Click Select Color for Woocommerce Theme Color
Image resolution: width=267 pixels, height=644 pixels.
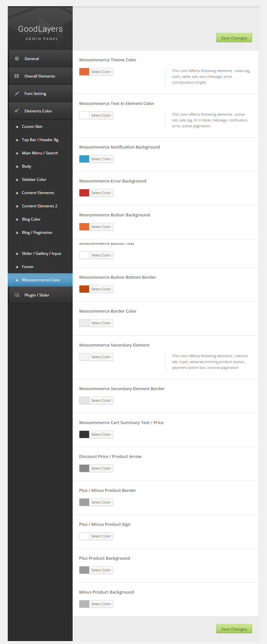(x=101, y=72)
